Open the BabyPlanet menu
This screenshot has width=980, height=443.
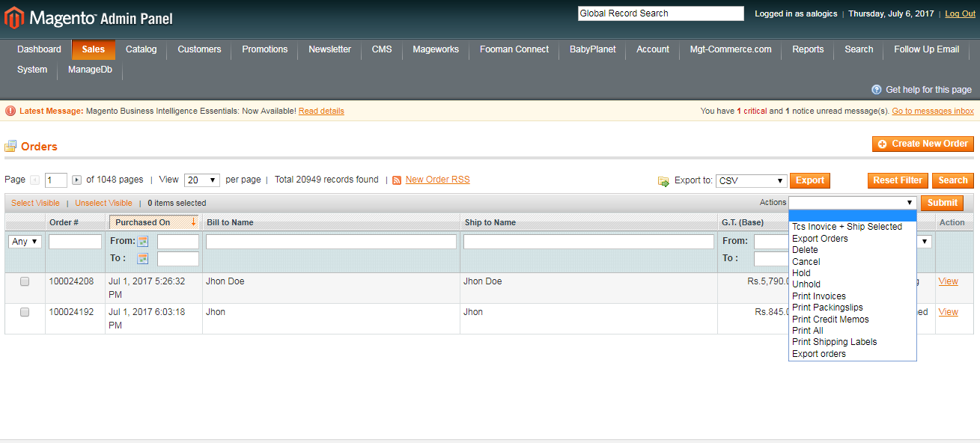coord(593,49)
